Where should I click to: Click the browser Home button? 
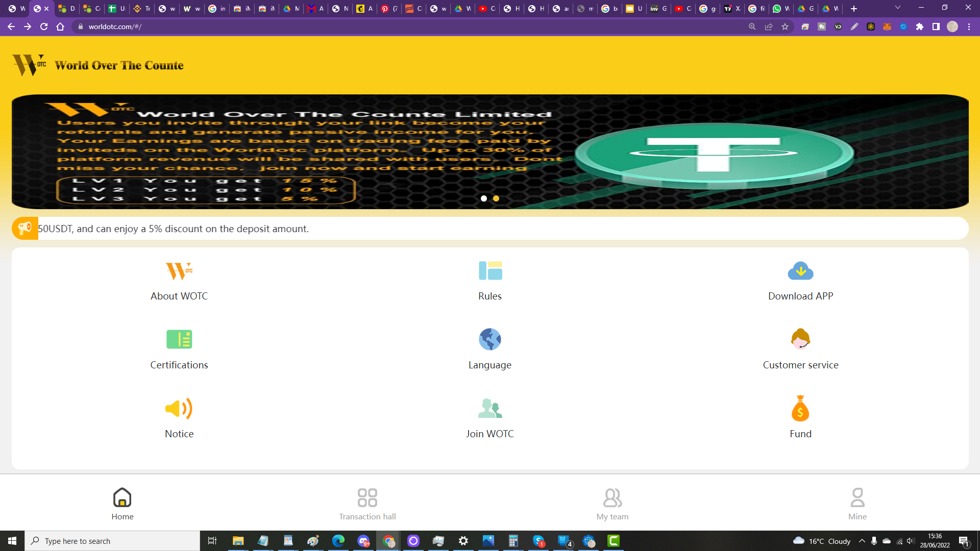click(60, 27)
